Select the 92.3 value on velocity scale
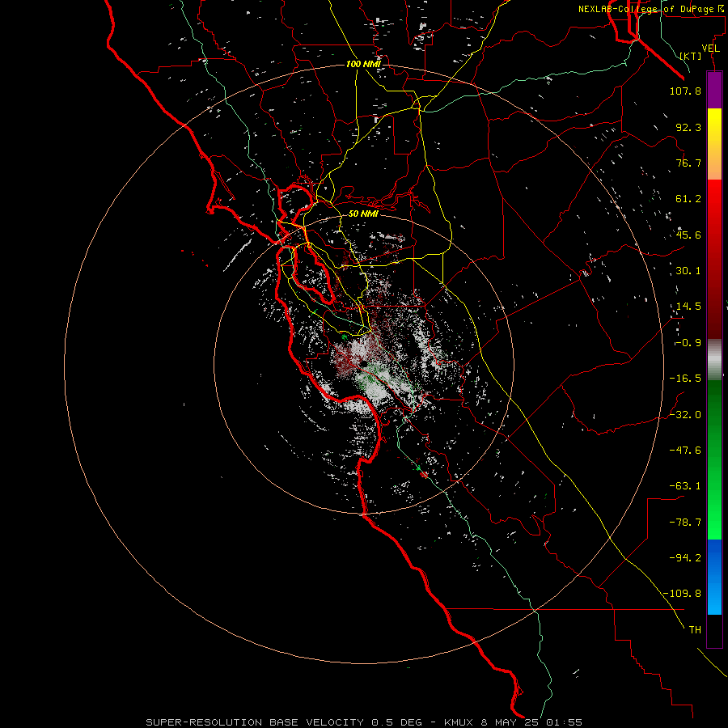728x728 pixels. [688, 127]
